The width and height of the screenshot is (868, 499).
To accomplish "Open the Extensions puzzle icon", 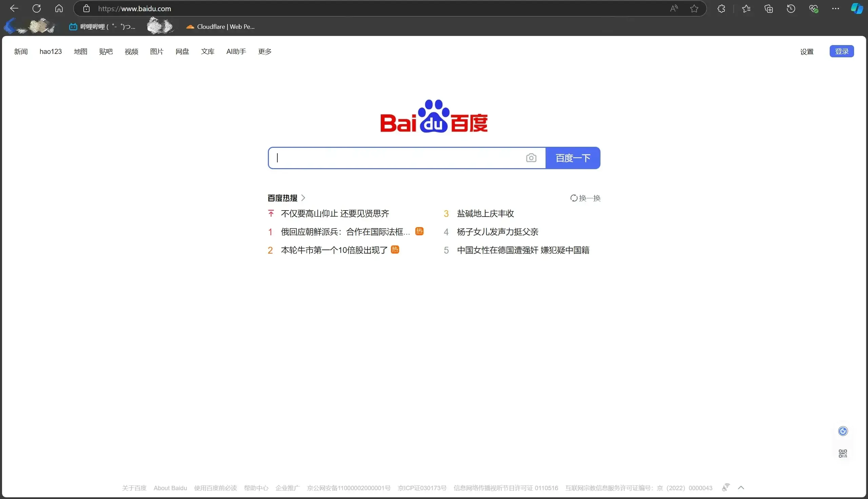I will [x=721, y=8].
